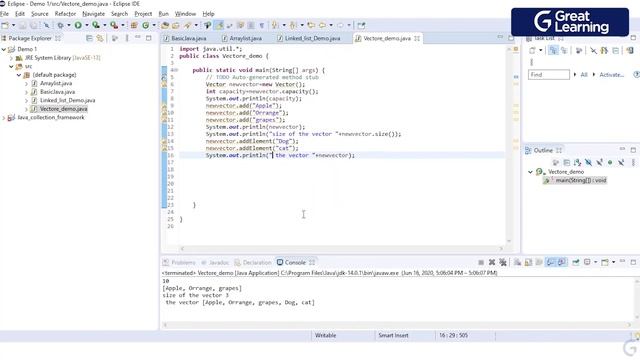Open Package Explorer view menu (three dots)
Viewport: 640px width, 360px height.
click(127, 38)
